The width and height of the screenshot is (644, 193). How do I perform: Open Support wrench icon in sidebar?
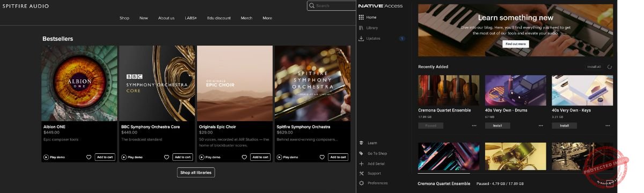pyautogui.click(x=361, y=174)
